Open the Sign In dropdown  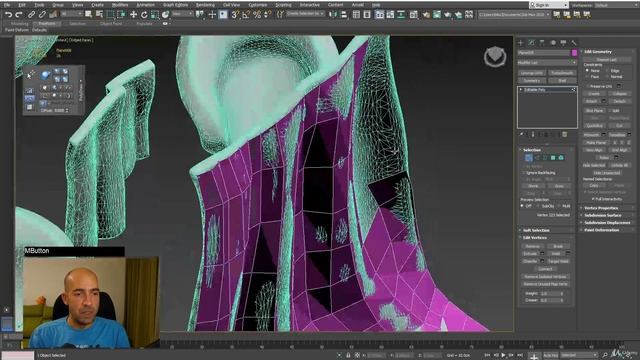coord(549,5)
